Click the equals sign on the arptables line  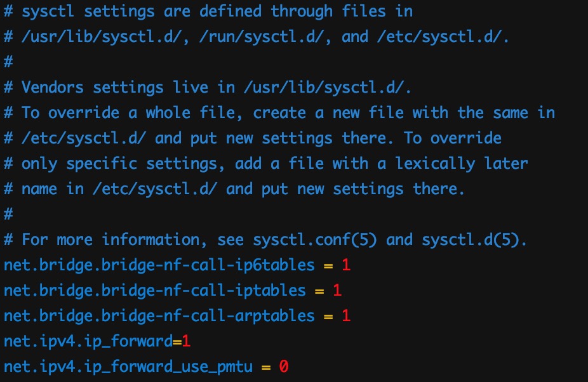[328, 315]
